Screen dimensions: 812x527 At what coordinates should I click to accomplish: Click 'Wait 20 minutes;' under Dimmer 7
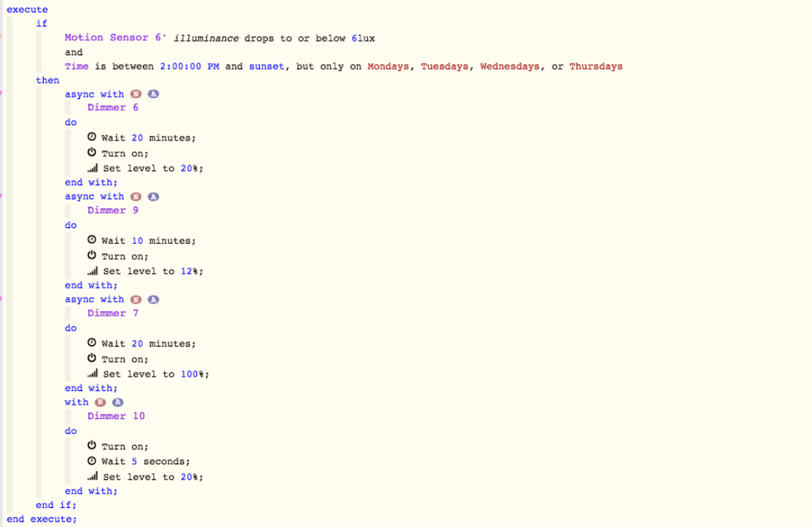tap(149, 344)
